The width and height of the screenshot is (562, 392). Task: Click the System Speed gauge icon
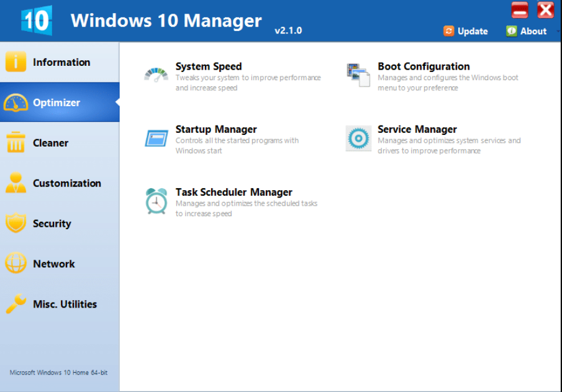(x=156, y=75)
